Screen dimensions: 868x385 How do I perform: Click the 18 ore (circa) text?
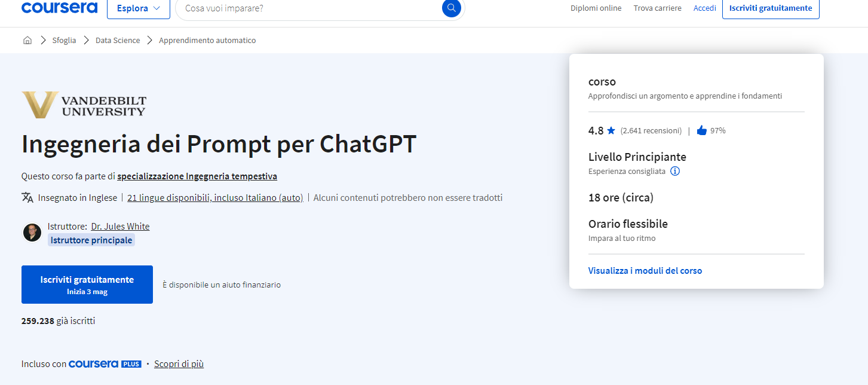(x=621, y=197)
